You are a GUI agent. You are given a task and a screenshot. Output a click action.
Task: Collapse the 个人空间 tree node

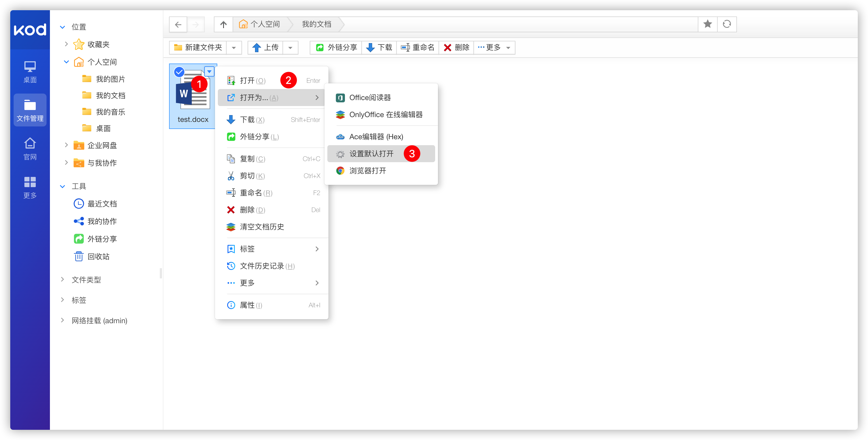[66, 62]
